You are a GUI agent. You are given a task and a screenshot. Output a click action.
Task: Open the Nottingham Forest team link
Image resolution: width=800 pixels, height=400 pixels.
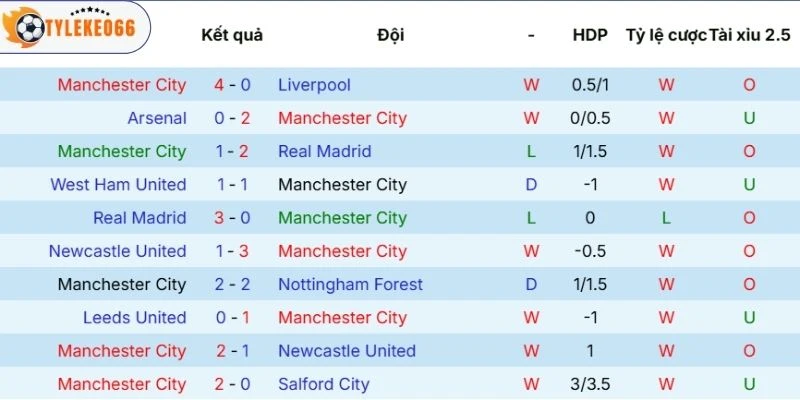tap(350, 284)
